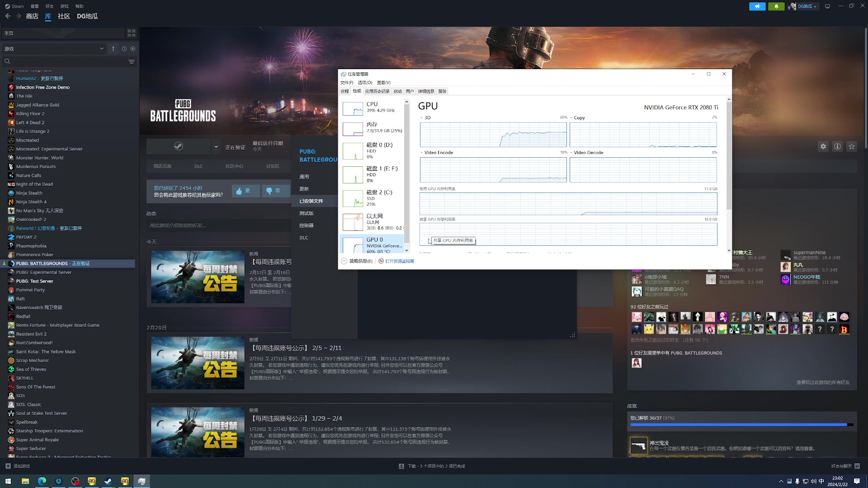Screen dimensions: 868x488
Task: Toggle Chinese IME indicator in system tray
Action: (821, 481)
